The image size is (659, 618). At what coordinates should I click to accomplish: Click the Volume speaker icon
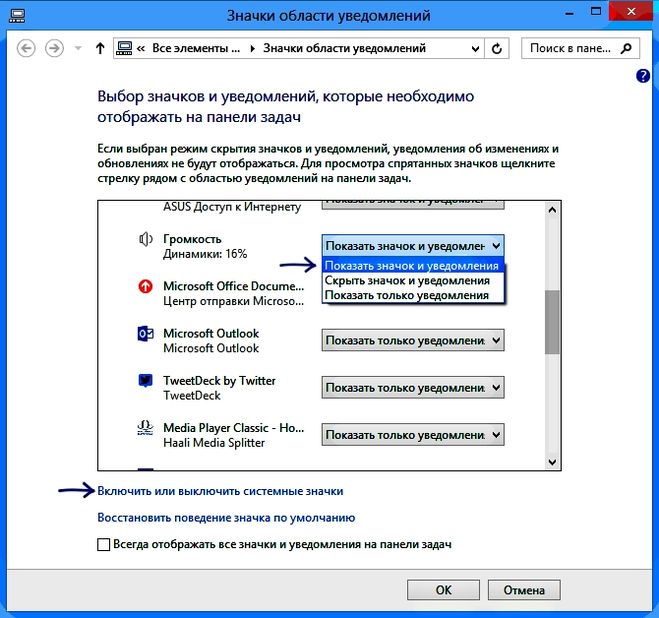click(x=145, y=239)
